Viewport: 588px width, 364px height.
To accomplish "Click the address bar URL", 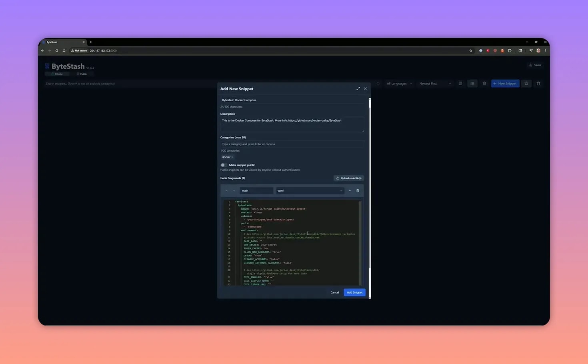I will (x=103, y=51).
